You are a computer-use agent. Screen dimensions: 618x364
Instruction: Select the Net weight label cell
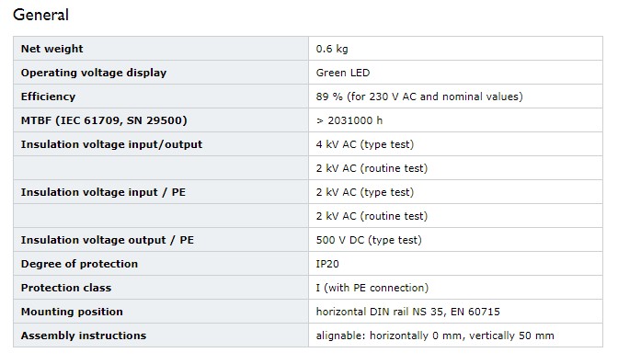click(x=161, y=49)
